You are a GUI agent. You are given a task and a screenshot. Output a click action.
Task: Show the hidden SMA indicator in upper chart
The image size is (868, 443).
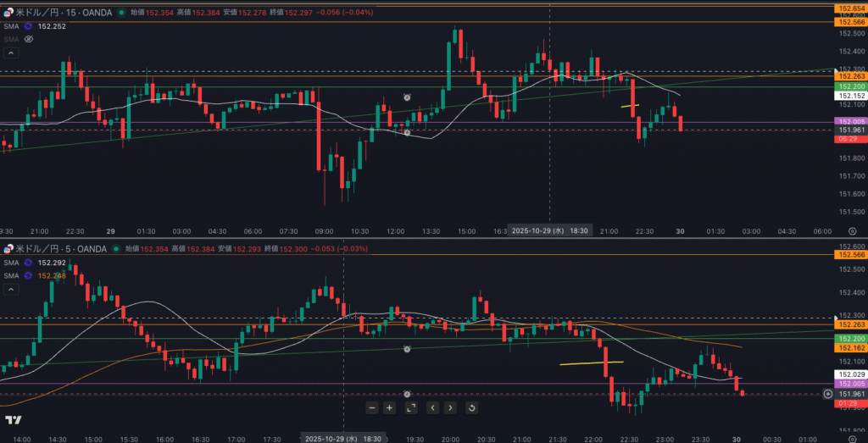click(x=29, y=39)
